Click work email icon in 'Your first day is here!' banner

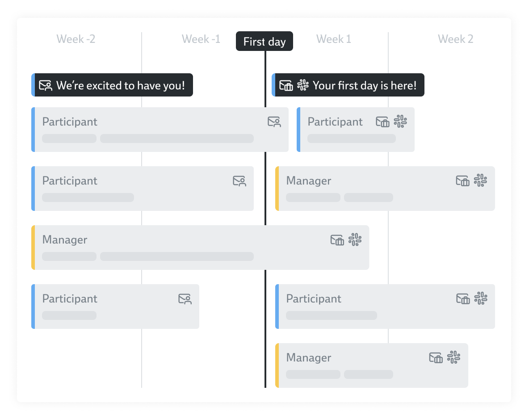tap(286, 85)
